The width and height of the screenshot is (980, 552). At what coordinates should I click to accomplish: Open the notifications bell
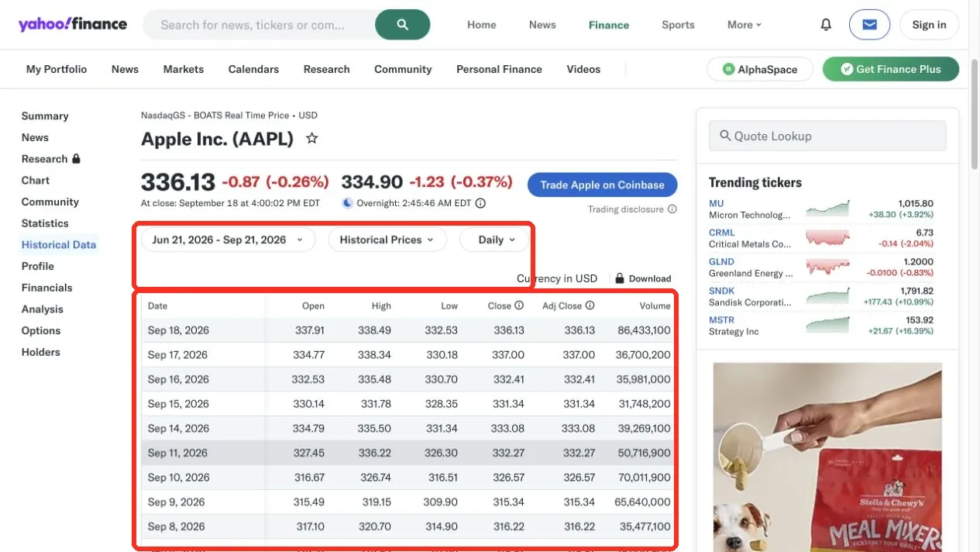(826, 25)
